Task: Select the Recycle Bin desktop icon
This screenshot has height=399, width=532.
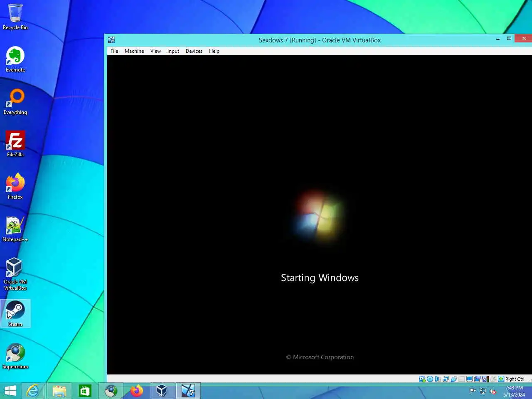Action: tap(15, 17)
